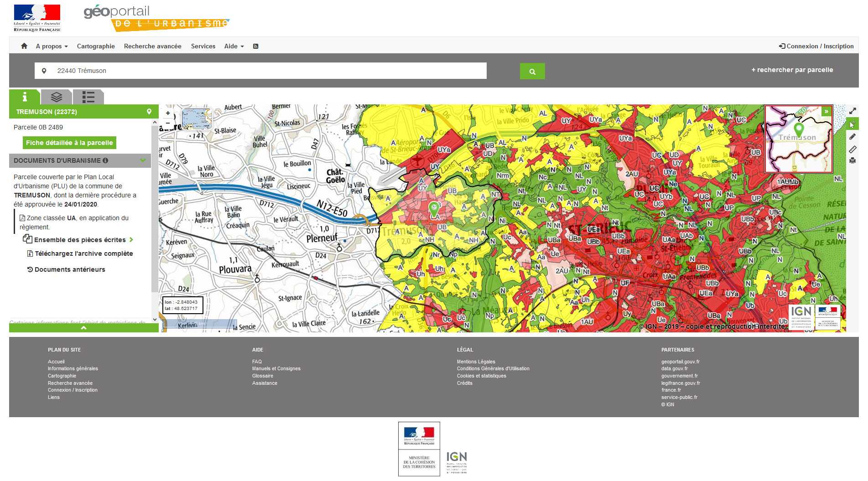Toggle full screen map view
This screenshot has width=868, height=481.
click(x=852, y=111)
